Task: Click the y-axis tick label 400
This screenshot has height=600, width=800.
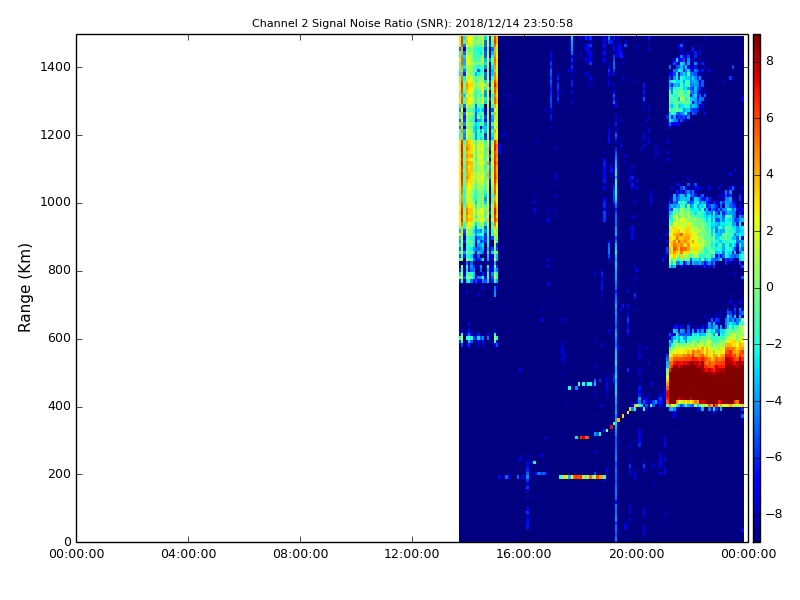Action: pyautogui.click(x=59, y=406)
